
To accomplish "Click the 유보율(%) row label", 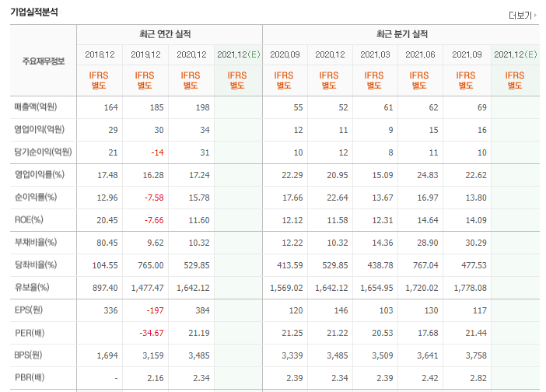I will point(32,288).
